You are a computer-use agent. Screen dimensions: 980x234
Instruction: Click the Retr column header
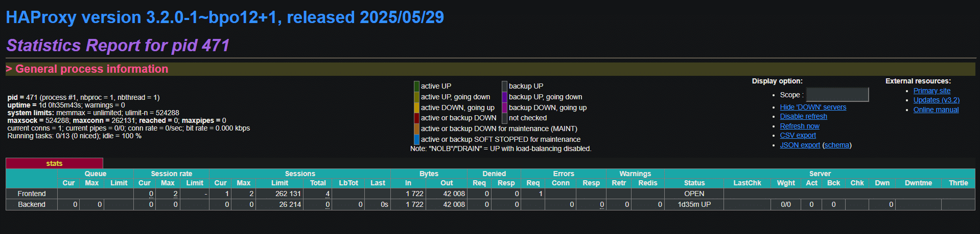pos(619,183)
